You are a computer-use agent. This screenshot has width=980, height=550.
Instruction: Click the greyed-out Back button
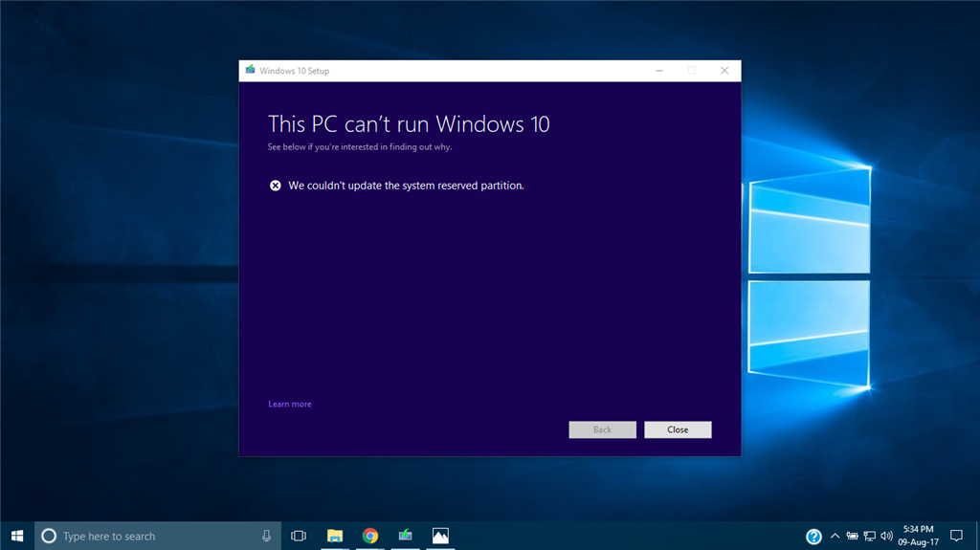[x=602, y=429]
